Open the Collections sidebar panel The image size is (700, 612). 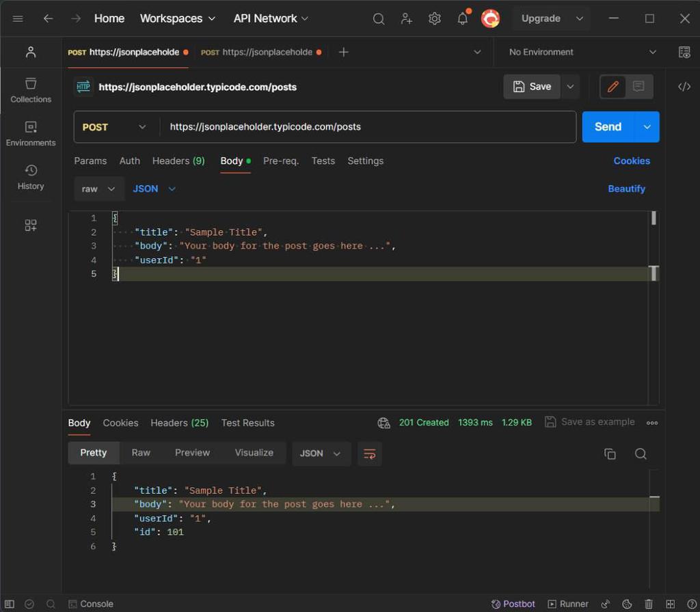click(x=31, y=90)
